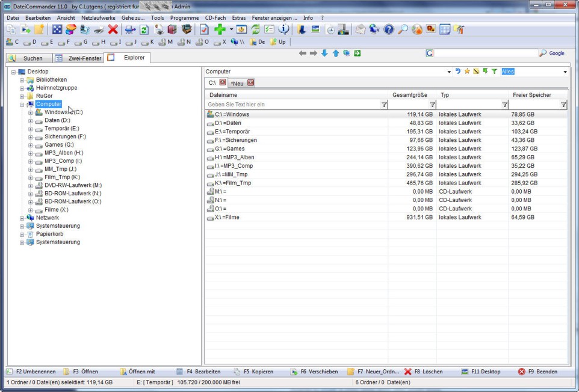Viewport: 579px width, 392px height.
Task: Open the Netzlaufwerke menu
Action: pyautogui.click(x=98, y=18)
